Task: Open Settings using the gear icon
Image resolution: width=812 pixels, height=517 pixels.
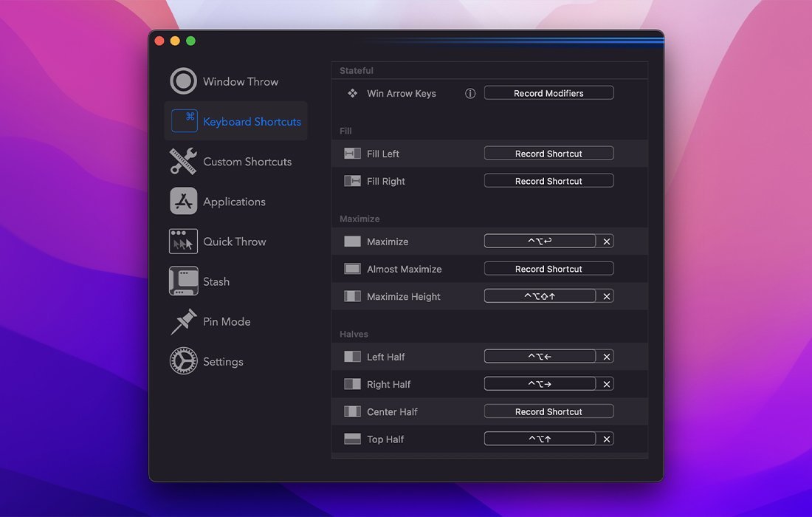Action: coord(183,361)
